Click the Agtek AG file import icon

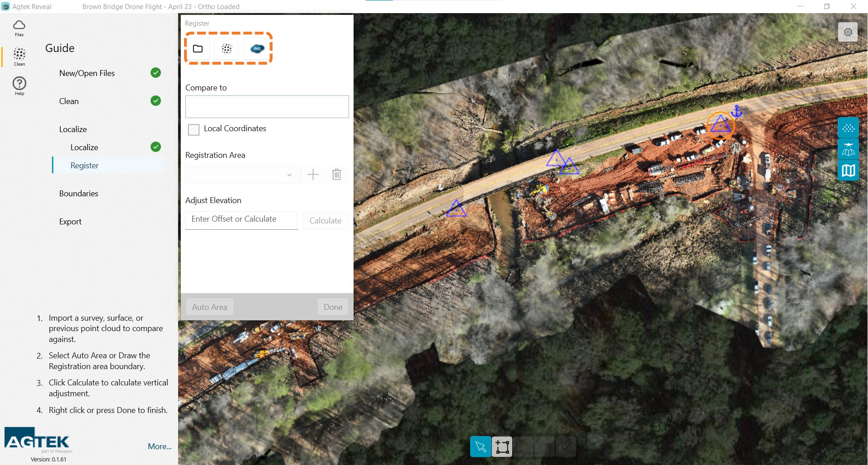(257, 49)
